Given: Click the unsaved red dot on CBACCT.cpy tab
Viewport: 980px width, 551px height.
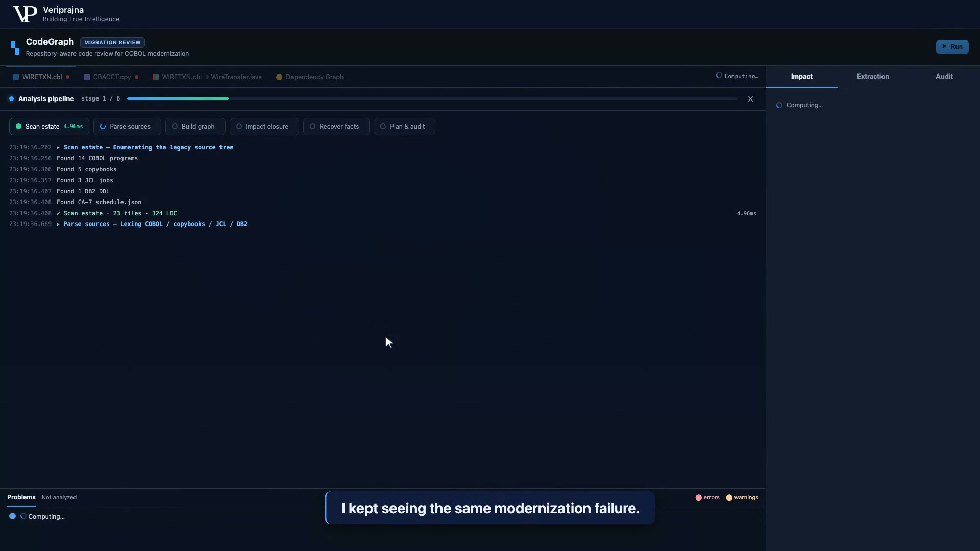Looking at the screenshot, I should click(136, 77).
